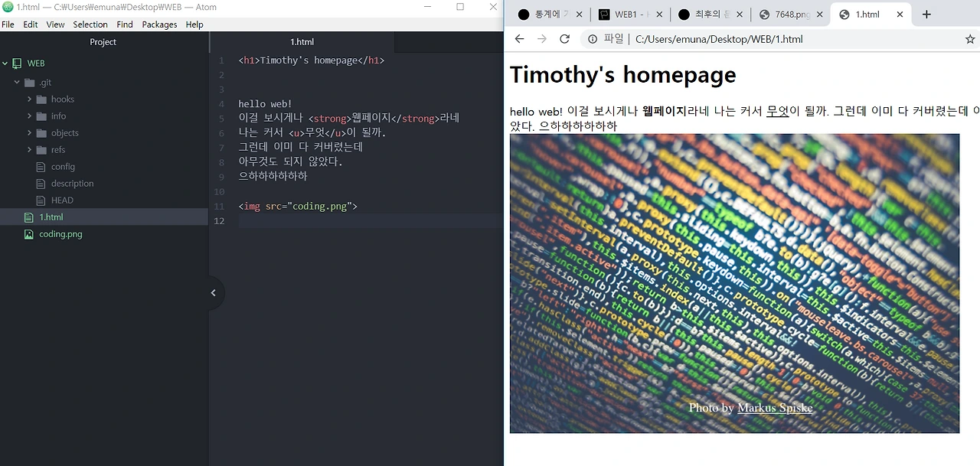Close the 7648.png Chrome tab
This screenshot has height=466, width=980.
(x=820, y=15)
